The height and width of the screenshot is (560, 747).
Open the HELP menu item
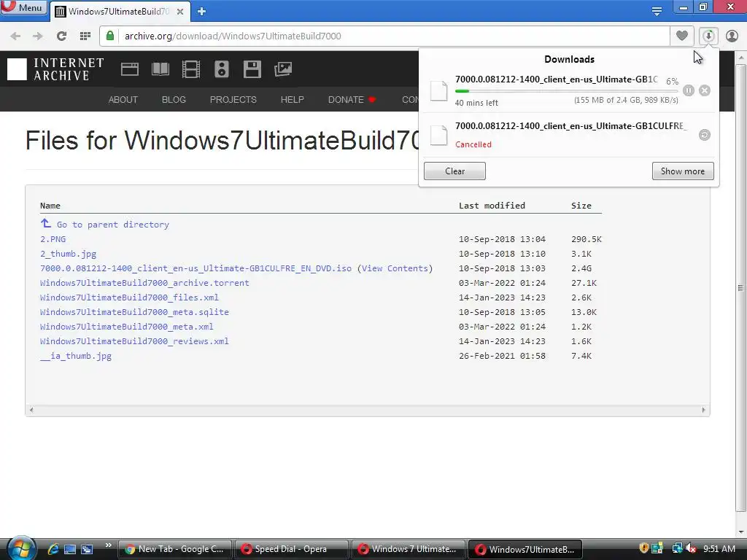[x=292, y=99]
